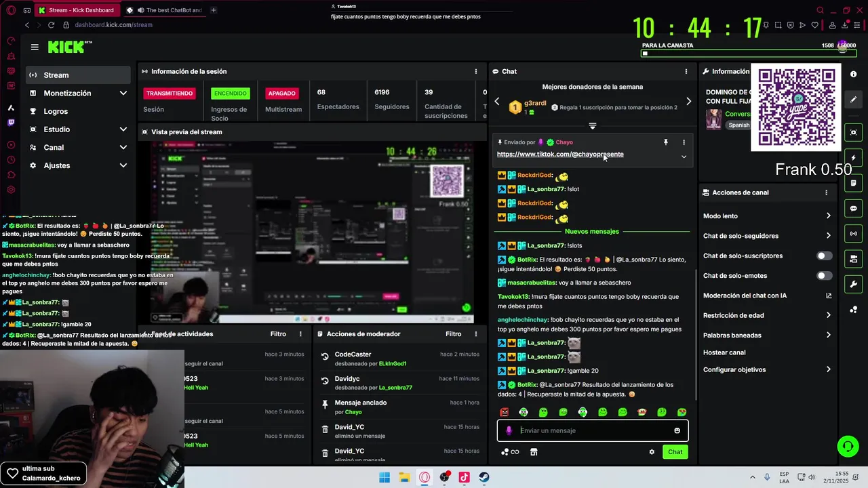
Task: Open the shop icon below chat input
Action: (534, 452)
